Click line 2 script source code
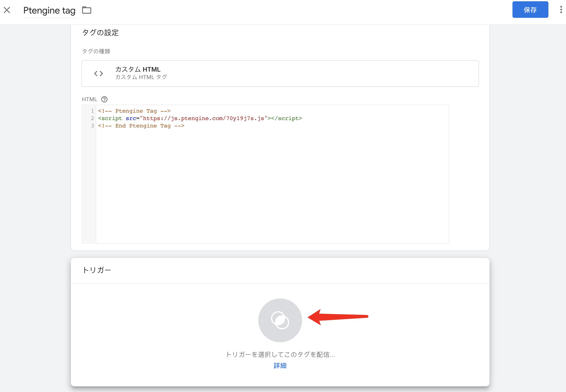 tap(200, 118)
